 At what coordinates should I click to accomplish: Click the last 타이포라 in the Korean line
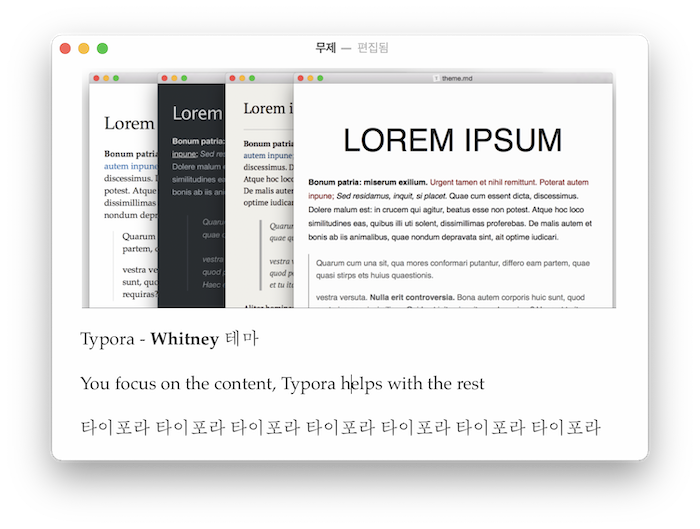coord(566,427)
